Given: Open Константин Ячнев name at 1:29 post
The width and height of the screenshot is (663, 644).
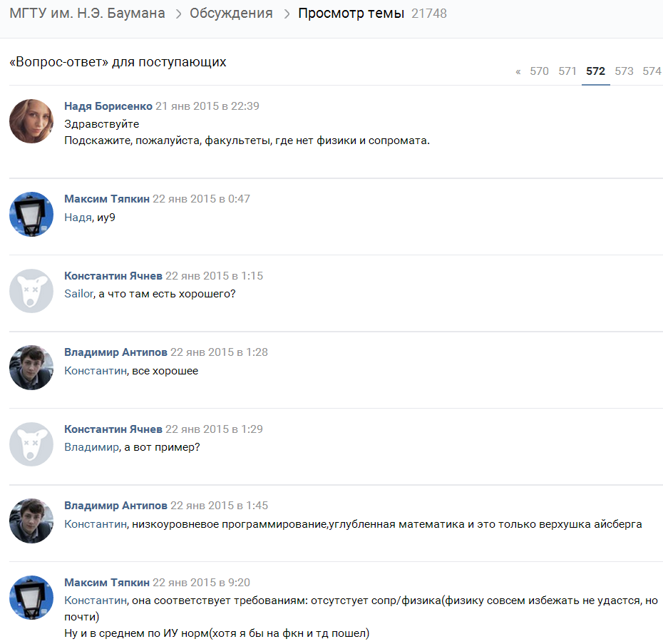Looking at the screenshot, I should click(113, 429).
